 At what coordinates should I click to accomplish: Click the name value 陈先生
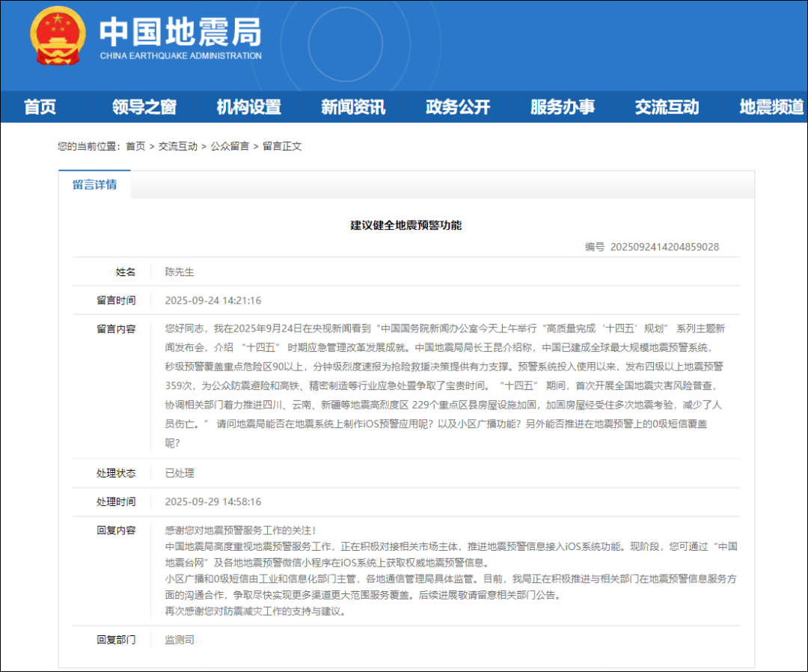pyautogui.click(x=180, y=272)
